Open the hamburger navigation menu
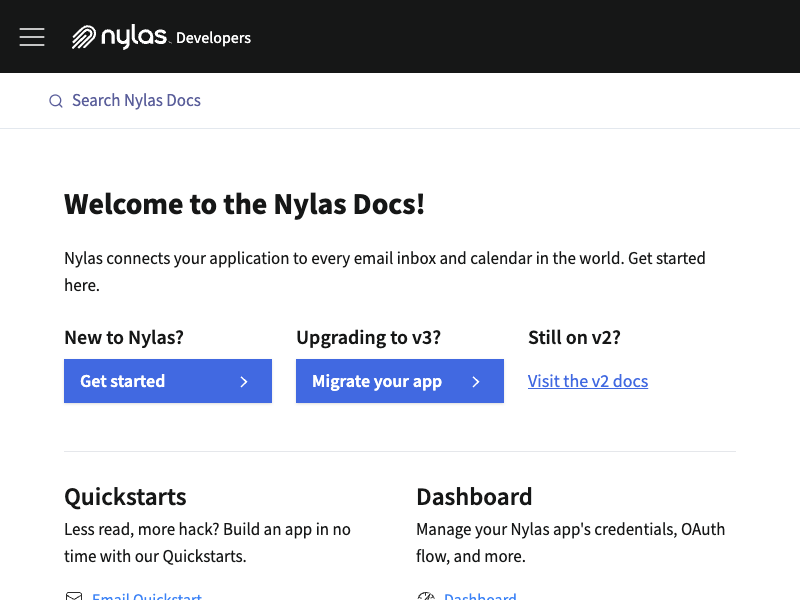Image resolution: width=800 pixels, height=600 pixels. click(32, 37)
